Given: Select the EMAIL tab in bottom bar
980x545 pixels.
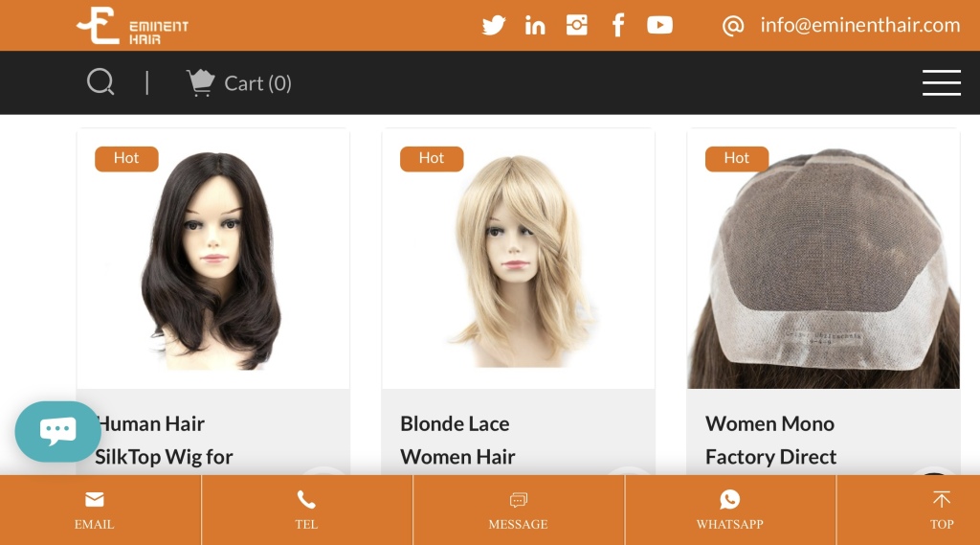Looking at the screenshot, I should [95, 510].
